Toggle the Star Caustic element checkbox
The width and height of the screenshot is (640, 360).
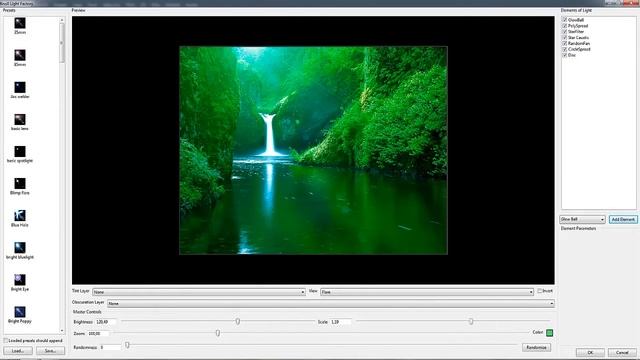pos(565,38)
